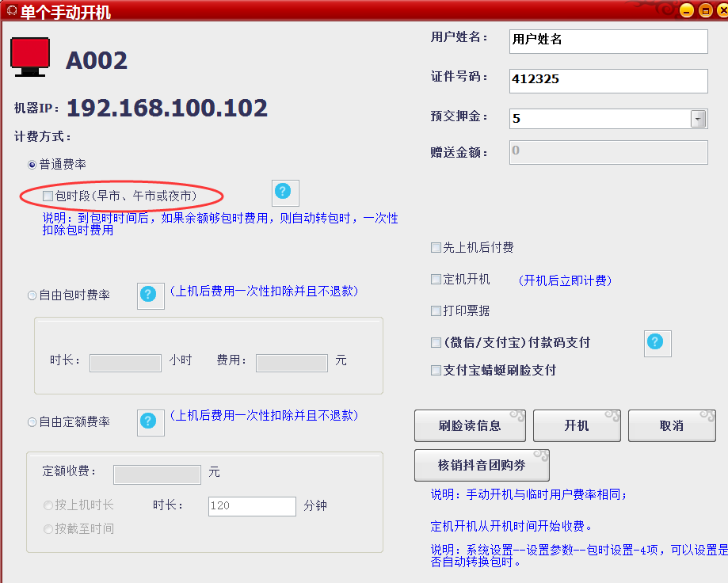The height and width of the screenshot is (583, 728).
Task: Toggle the 打印票据 checkbox
Action: click(x=436, y=311)
